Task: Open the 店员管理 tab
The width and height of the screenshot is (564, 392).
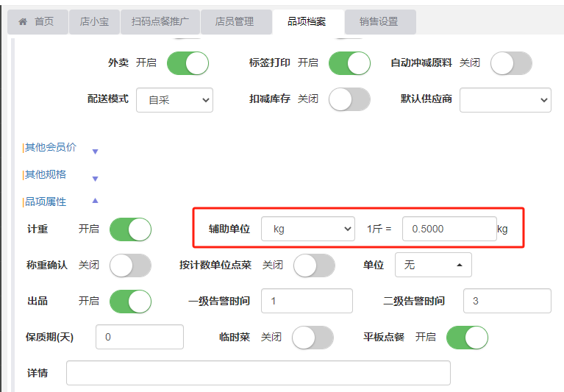Action: click(x=234, y=22)
